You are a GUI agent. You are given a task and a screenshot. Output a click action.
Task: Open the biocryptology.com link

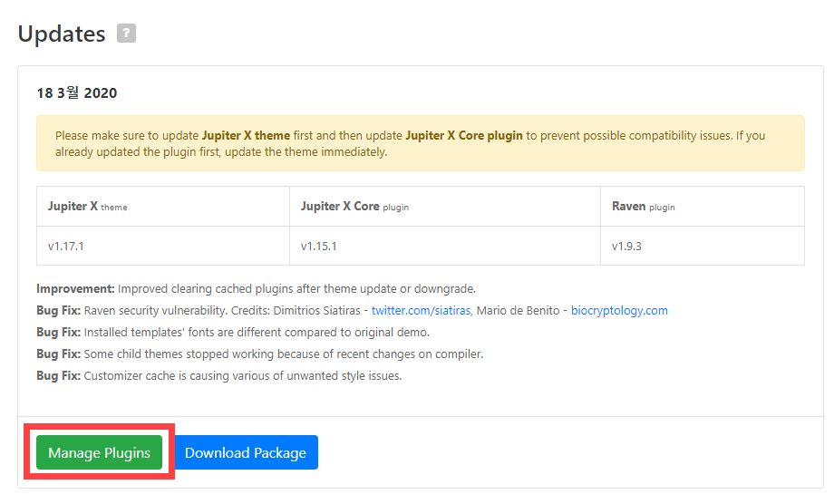point(619,311)
